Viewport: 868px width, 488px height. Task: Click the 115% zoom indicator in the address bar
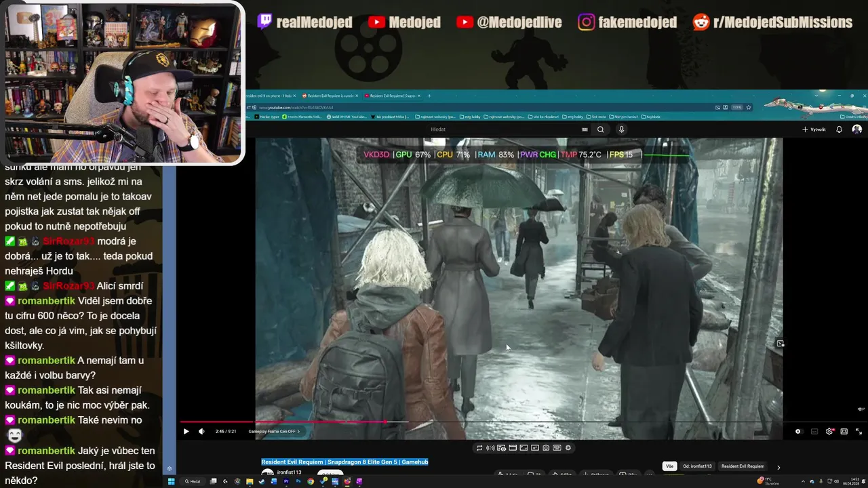(737, 107)
